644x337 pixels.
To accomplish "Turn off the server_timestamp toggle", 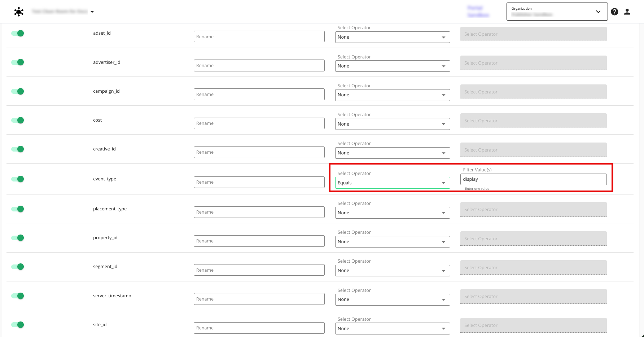I will click(18, 296).
